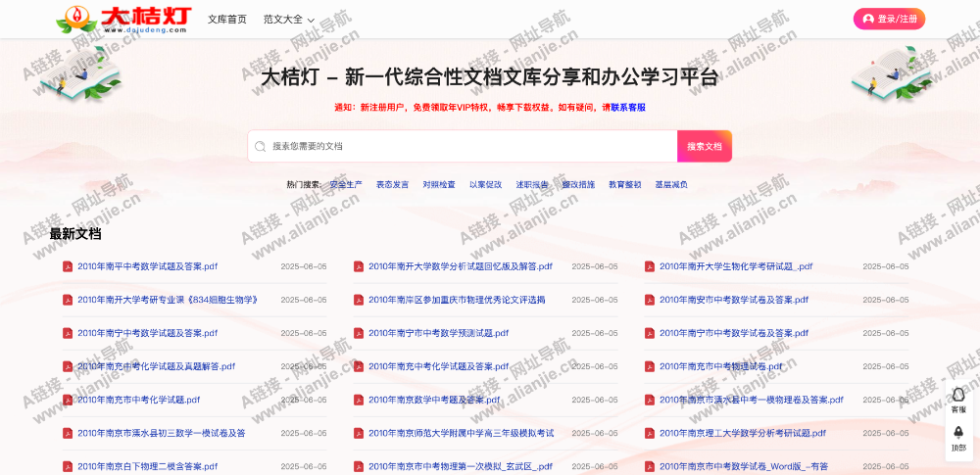Open document 2010年南京市溧水县中考一模物理卷及答案.pdf
Screen dimensions: 980x475
pyautogui.click(x=752, y=400)
